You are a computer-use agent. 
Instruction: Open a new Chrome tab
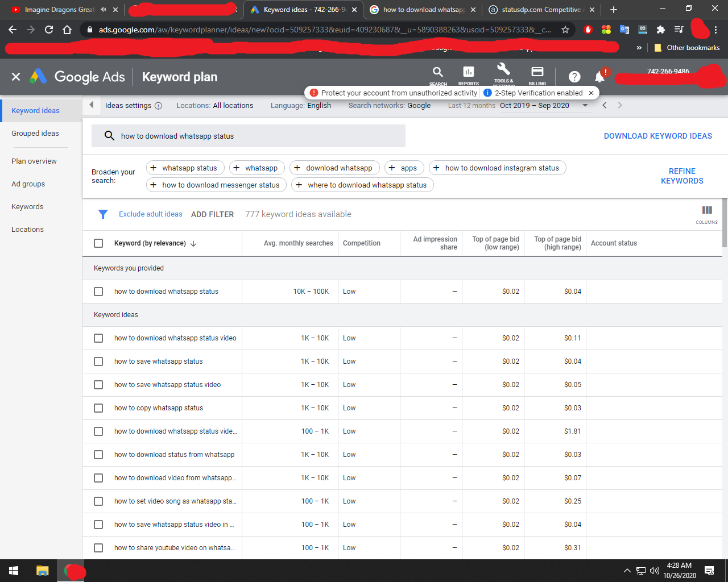[614, 10]
